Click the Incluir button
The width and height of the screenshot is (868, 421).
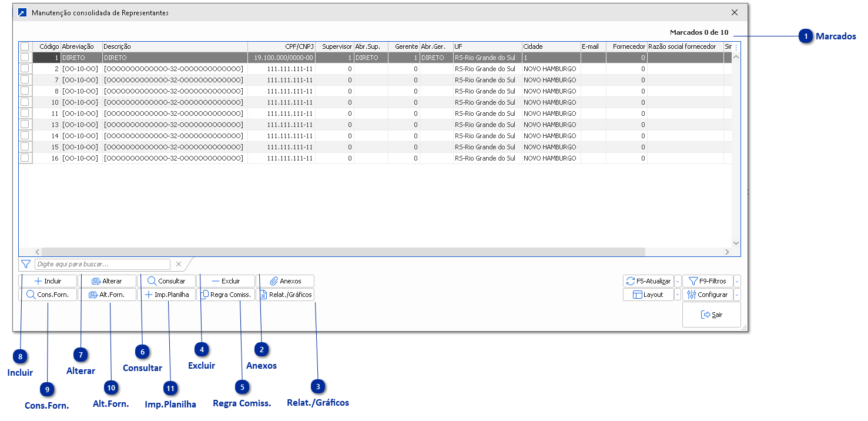tap(48, 281)
